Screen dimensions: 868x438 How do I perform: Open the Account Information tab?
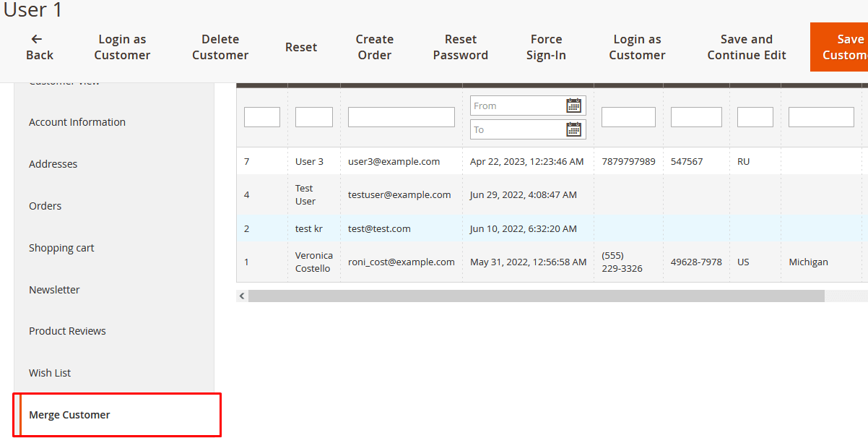(77, 122)
